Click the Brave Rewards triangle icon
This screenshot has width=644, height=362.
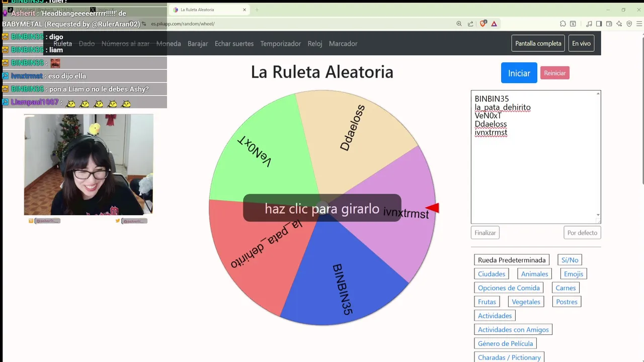tap(494, 24)
